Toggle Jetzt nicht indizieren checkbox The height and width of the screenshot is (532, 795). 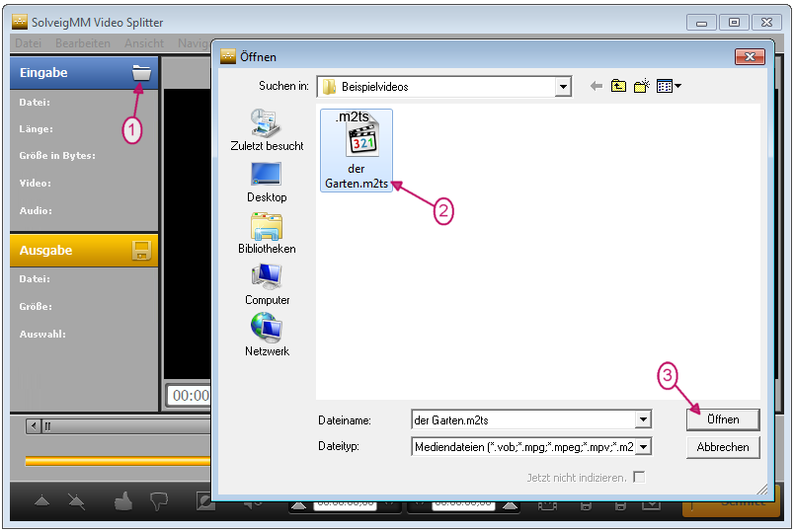pos(639,478)
